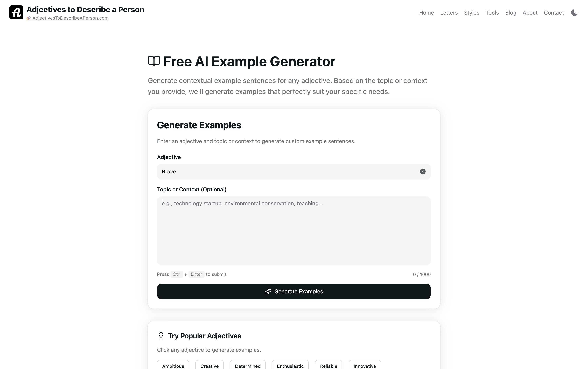Open the About page
The image size is (588, 369).
(530, 13)
